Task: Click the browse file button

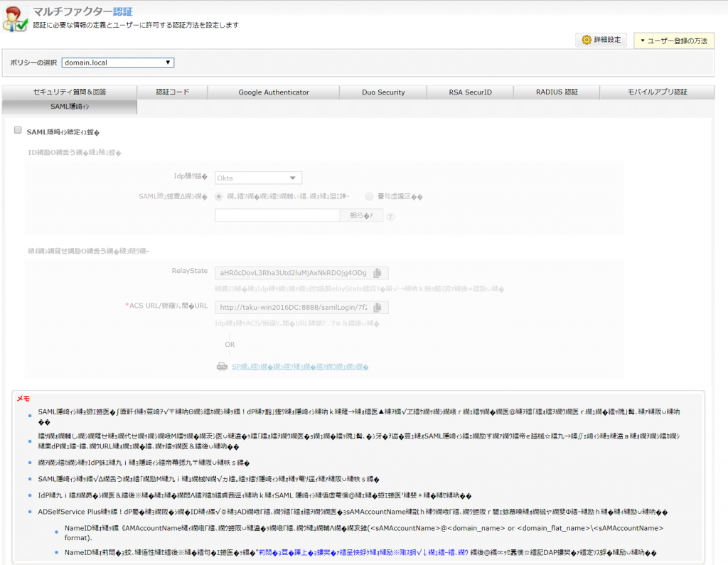Action: coord(361,215)
